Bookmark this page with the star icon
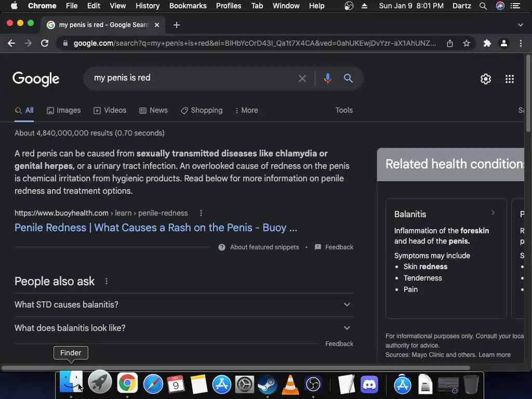 pos(467,43)
